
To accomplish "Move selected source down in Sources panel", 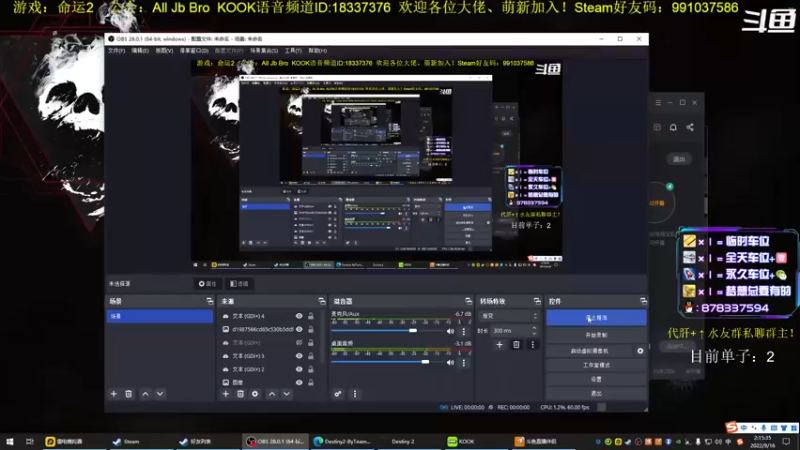I will [x=287, y=394].
